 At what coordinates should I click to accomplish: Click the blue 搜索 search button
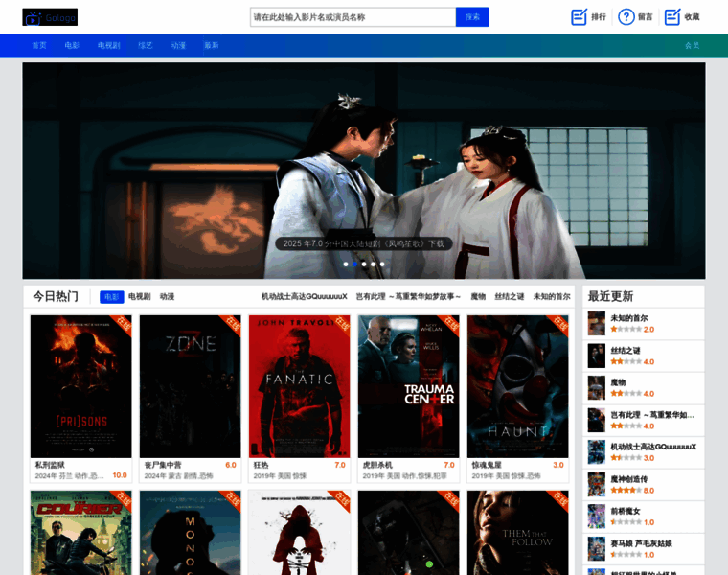coord(472,17)
